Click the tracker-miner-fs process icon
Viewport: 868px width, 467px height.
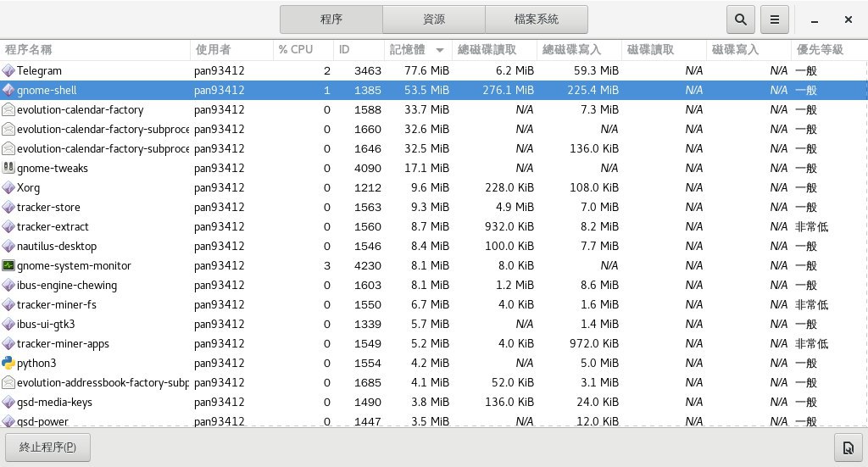tap(8, 304)
